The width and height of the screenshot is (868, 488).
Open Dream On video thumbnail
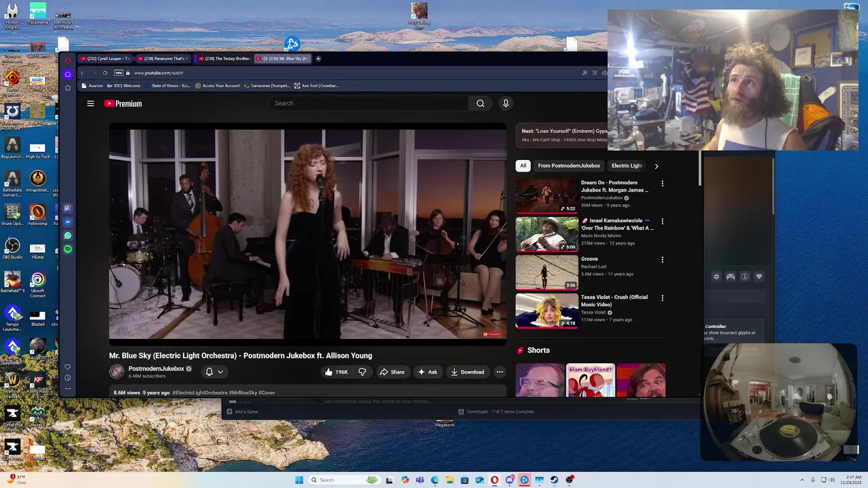[x=547, y=196]
